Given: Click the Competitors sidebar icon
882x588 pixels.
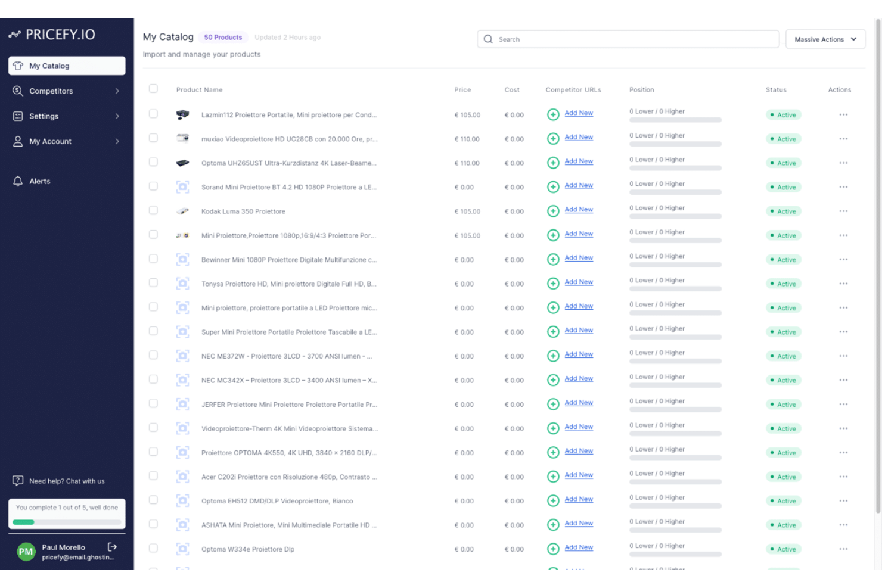Looking at the screenshot, I should [x=18, y=91].
